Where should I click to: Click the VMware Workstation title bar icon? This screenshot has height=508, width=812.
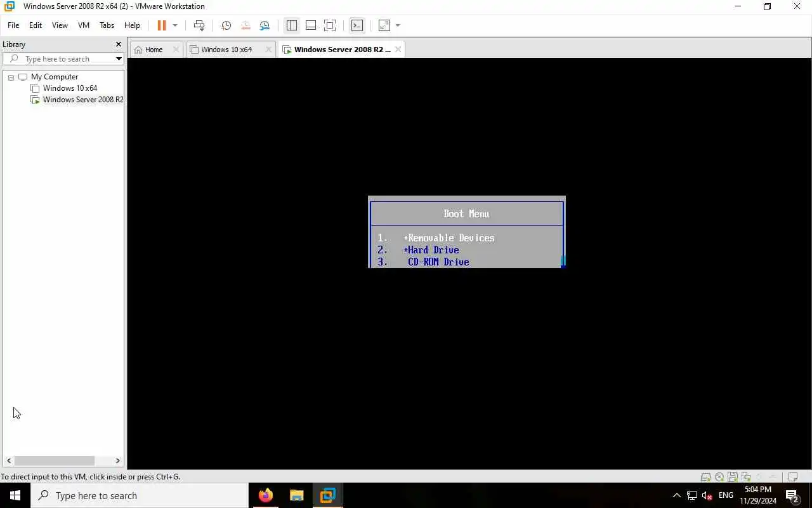[x=10, y=6]
